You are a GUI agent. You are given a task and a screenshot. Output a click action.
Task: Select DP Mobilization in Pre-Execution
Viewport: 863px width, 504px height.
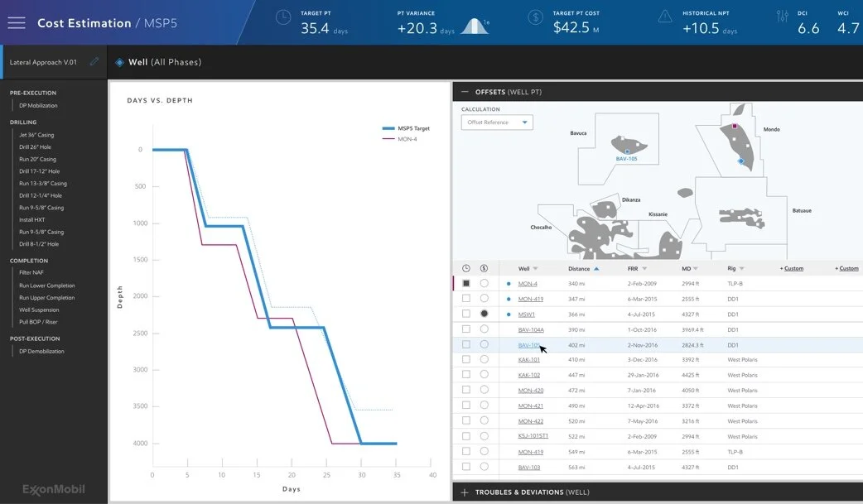pos(38,106)
